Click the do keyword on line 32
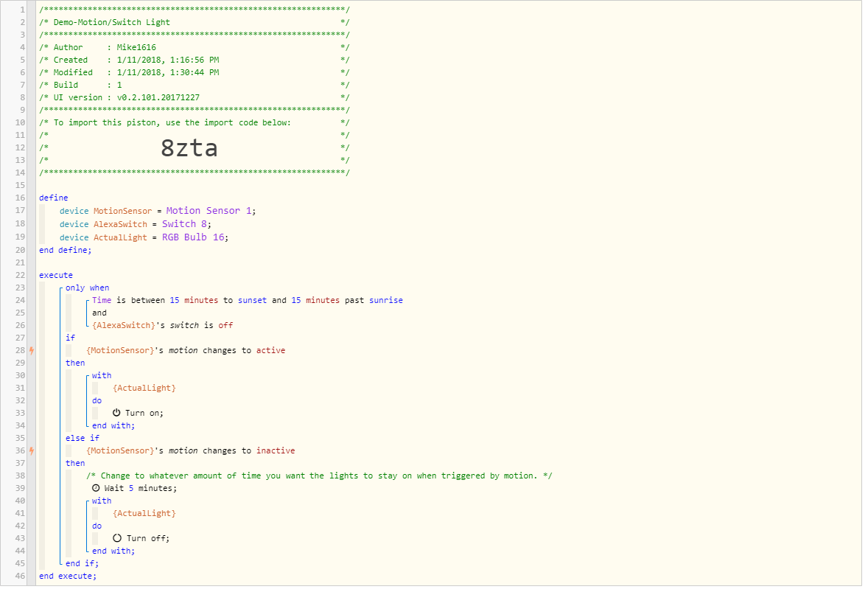Image resolution: width=868 pixels, height=592 pixels. click(97, 401)
